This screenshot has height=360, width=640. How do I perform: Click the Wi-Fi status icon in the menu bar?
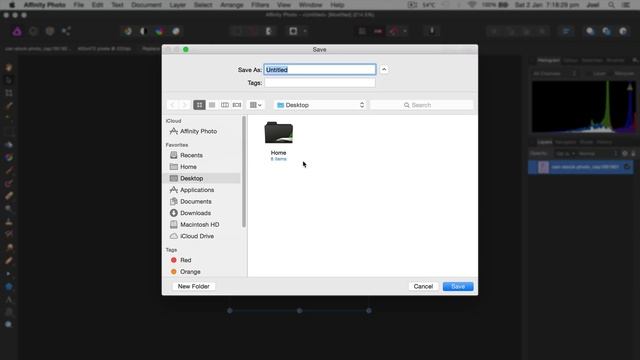472,5
